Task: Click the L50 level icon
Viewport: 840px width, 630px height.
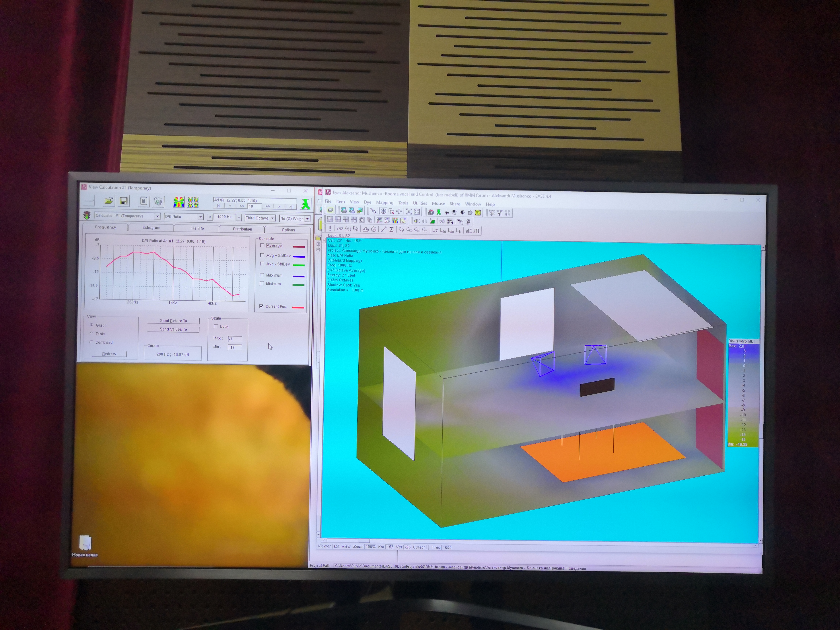Action: point(443,230)
